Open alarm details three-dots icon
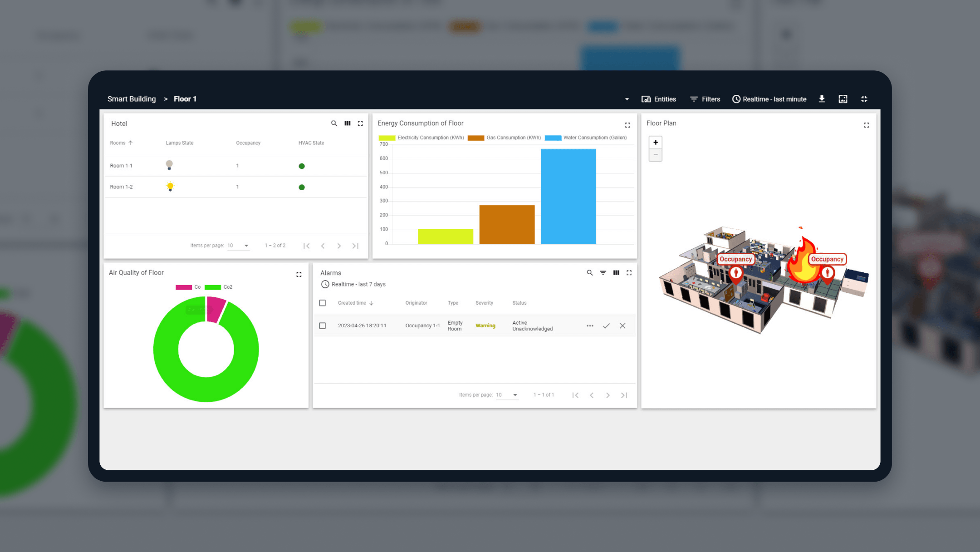Screen dimensions: 980x552 [590, 326]
